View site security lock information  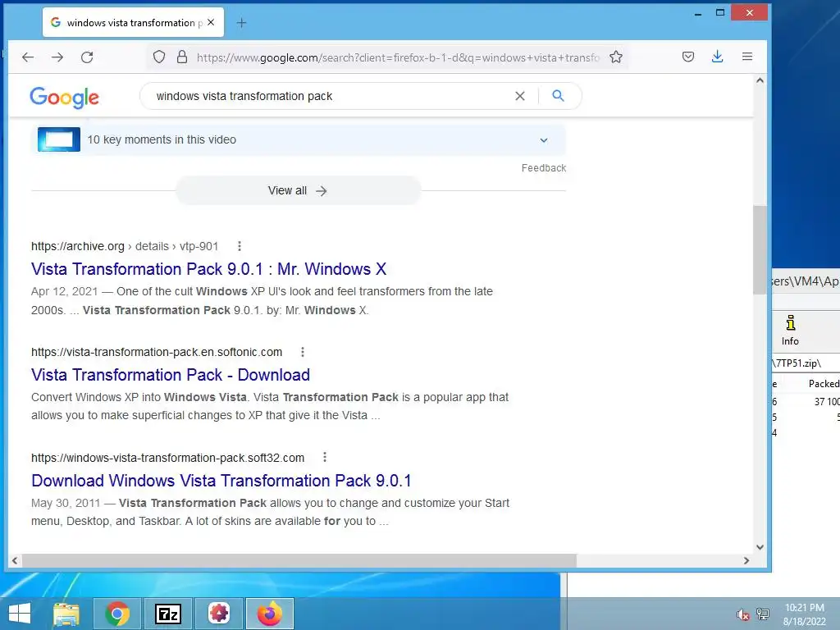[x=182, y=57]
